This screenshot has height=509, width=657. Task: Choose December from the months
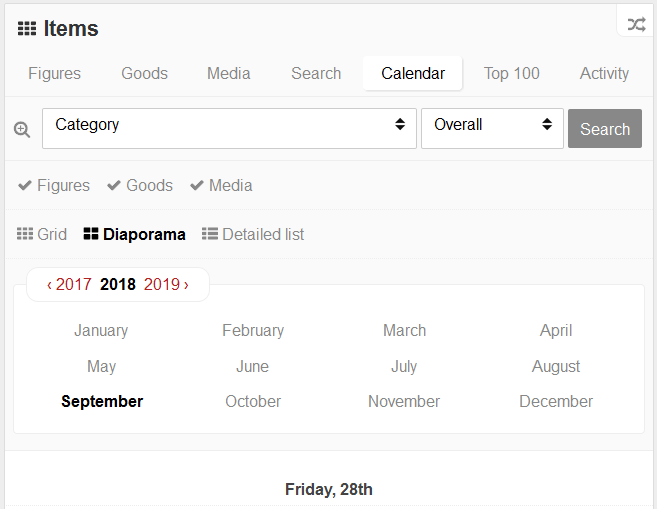pyautogui.click(x=556, y=401)
